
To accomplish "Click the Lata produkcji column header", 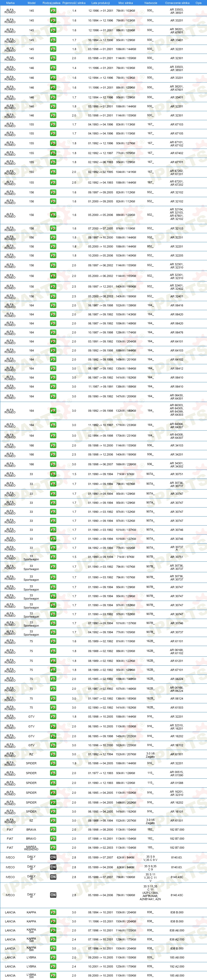I will (x=101, y=3).
